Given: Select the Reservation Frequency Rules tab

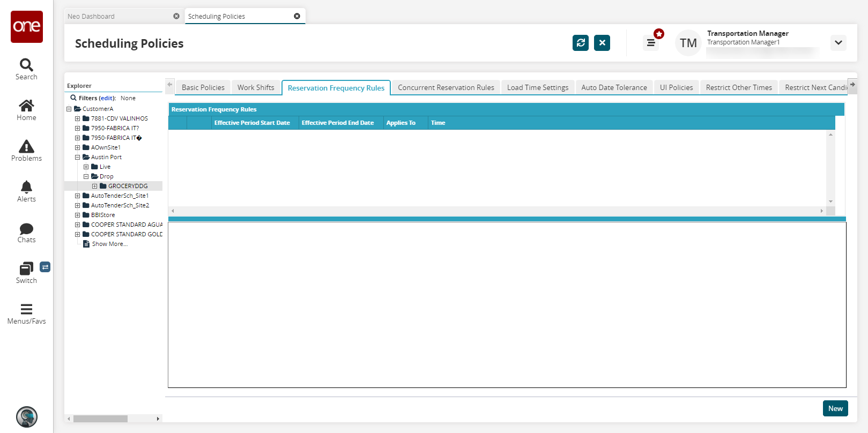Looking at the screenshot, I should point(336,88).
